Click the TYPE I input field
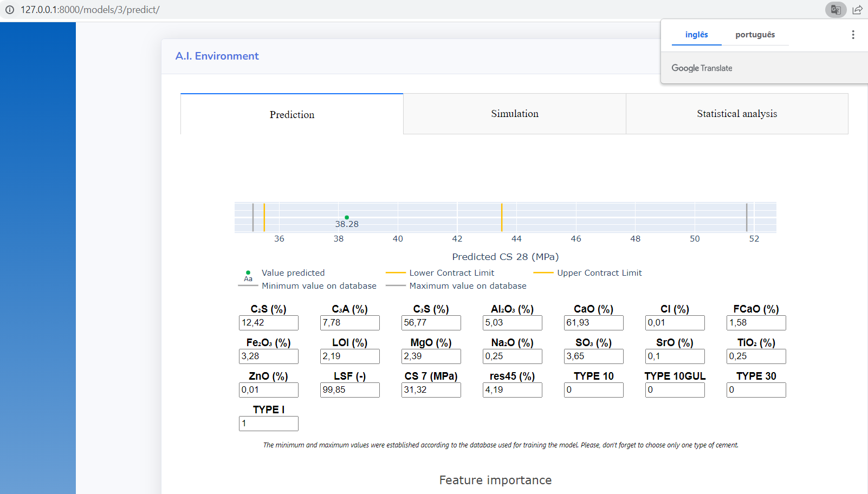Image resolution: width=868 pixels, height=494 pixels. point(268,424)
